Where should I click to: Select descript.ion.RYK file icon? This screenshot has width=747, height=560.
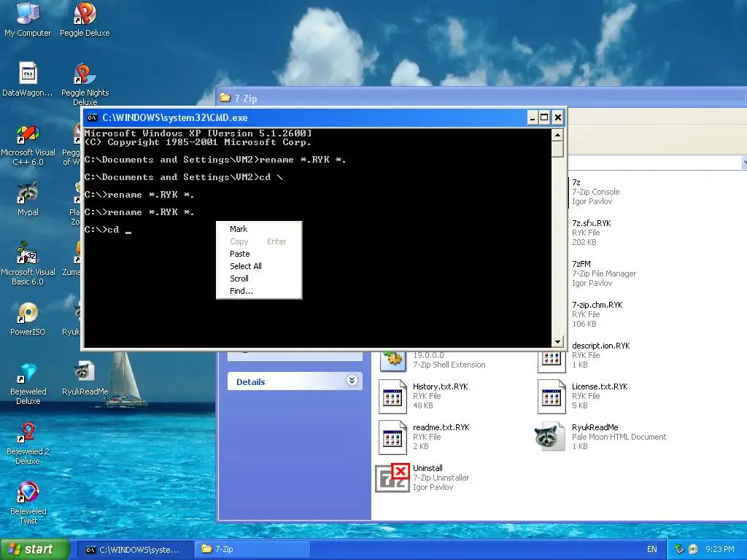click(551, 362)
